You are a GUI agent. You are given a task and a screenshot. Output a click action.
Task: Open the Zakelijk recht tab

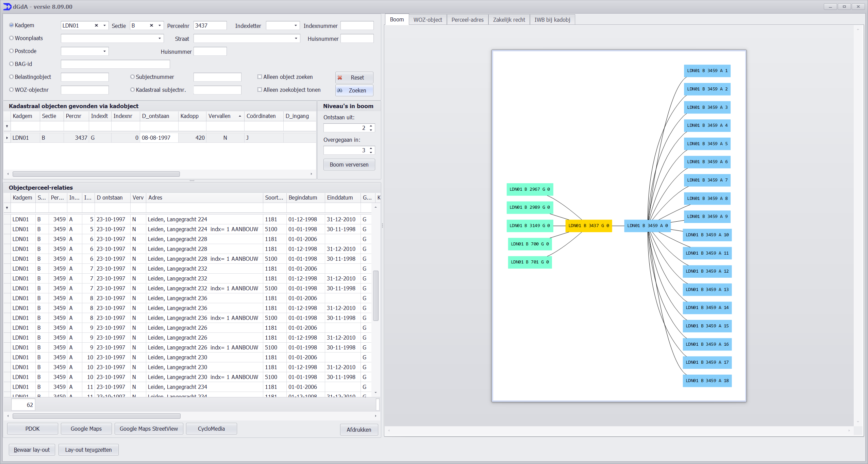(509, 20)
